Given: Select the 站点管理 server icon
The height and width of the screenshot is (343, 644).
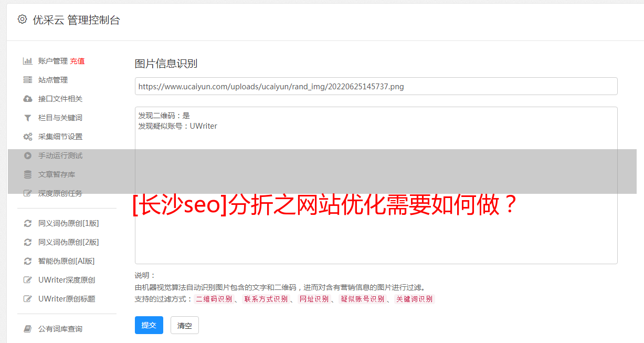Looking at the screenshot, I should pos(28,80).
